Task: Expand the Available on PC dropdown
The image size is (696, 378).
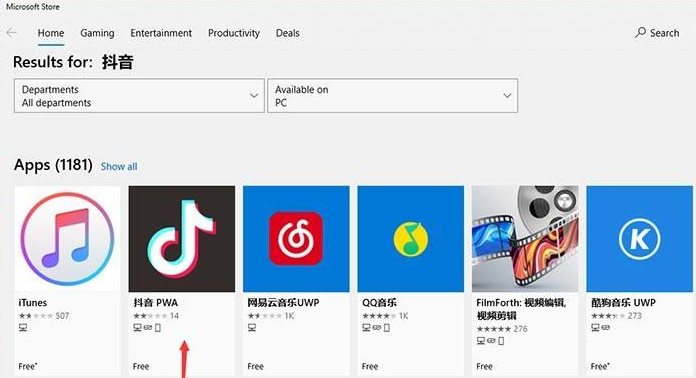Action: tap(392, 96)
